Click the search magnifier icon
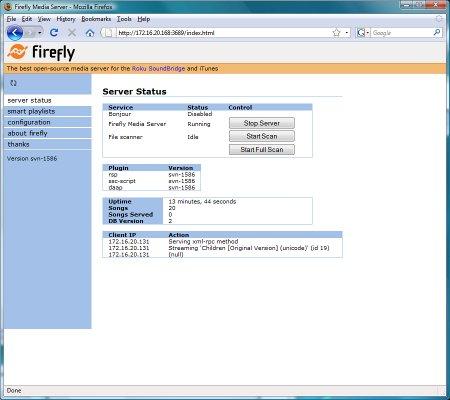 click(x=437, y=32)
